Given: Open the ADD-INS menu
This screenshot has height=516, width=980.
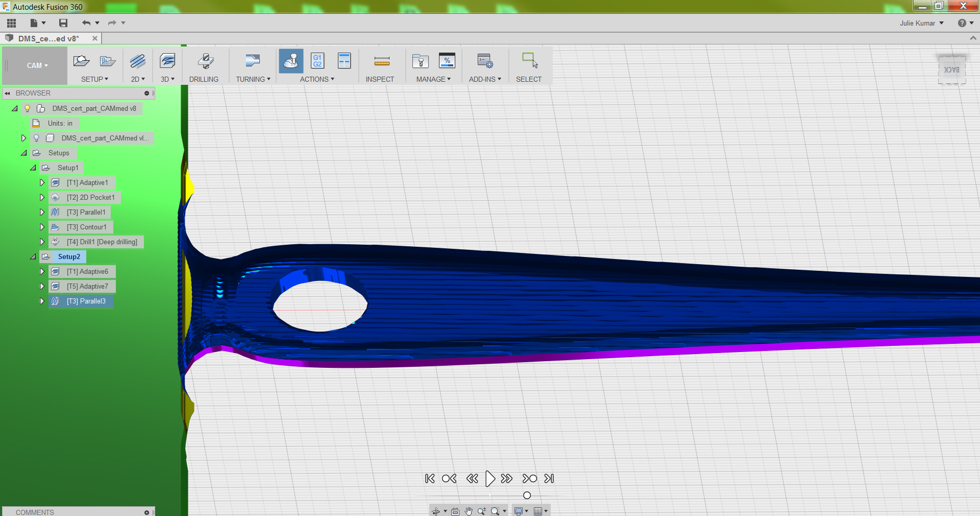Looking at the screenshot, I should click(485, 79).
